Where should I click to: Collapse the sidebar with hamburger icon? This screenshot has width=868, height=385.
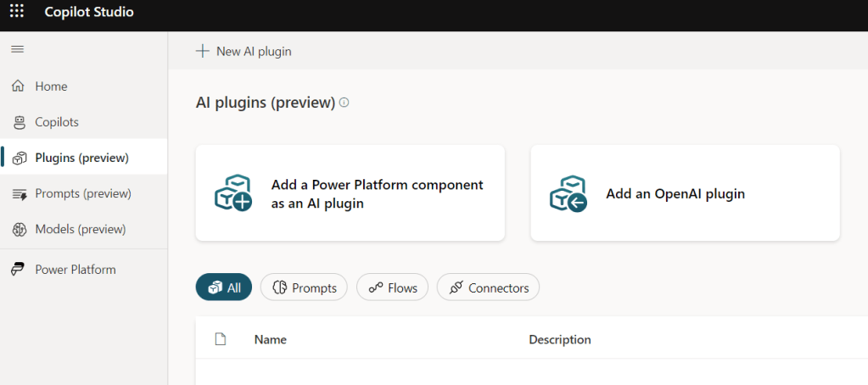pos(17,50)
